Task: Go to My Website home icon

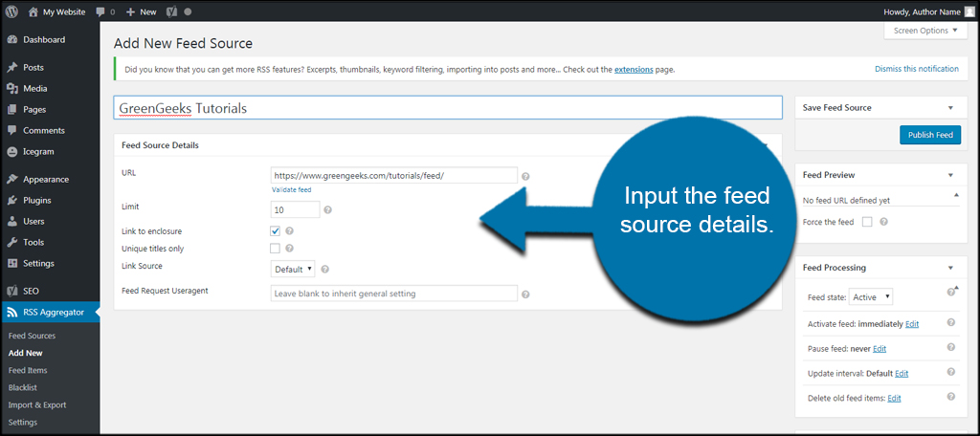Action: click(33, 11)
